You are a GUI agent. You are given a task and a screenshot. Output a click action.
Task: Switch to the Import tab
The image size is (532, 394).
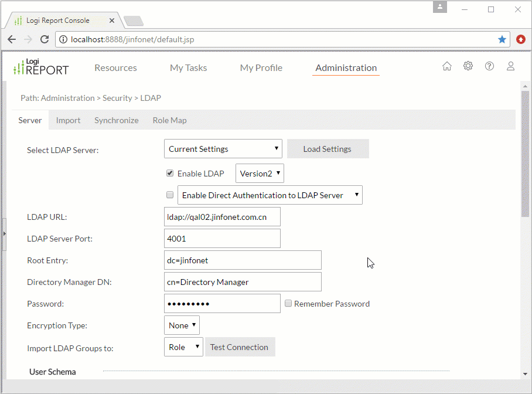coord(68,120)
